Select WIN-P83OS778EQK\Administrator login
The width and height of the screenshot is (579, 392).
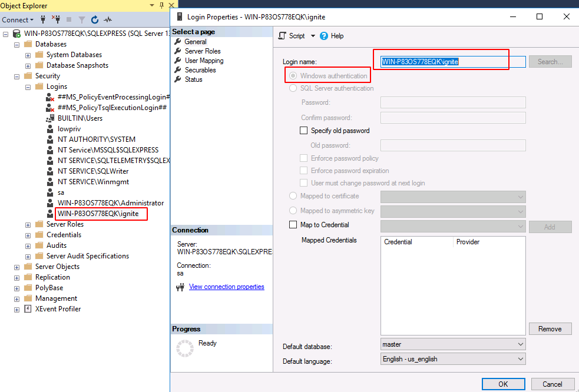111,203
